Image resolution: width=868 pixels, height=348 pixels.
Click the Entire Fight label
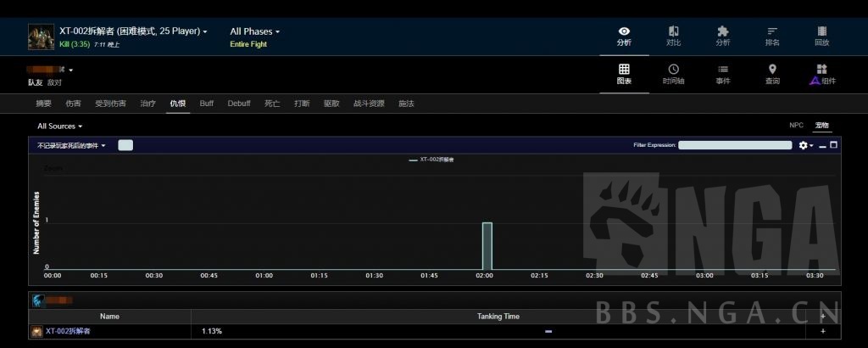[x=248, y=44]
